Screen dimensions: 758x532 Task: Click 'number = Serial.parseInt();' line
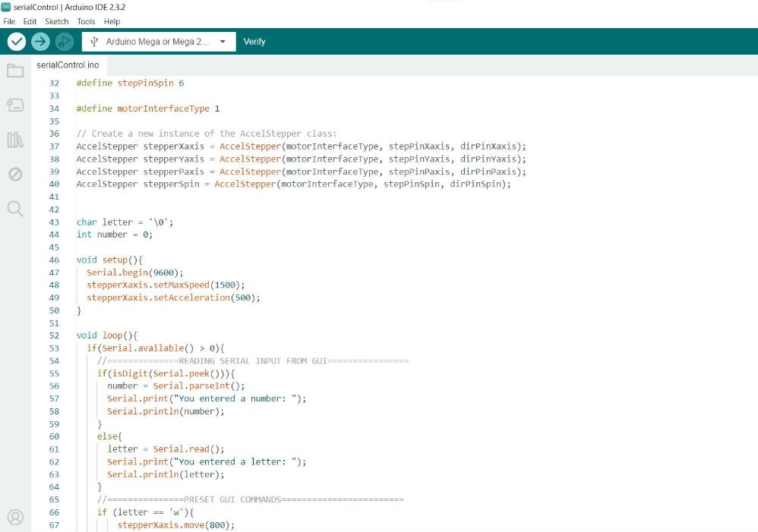pyautogui.click(x=176, y=386)
